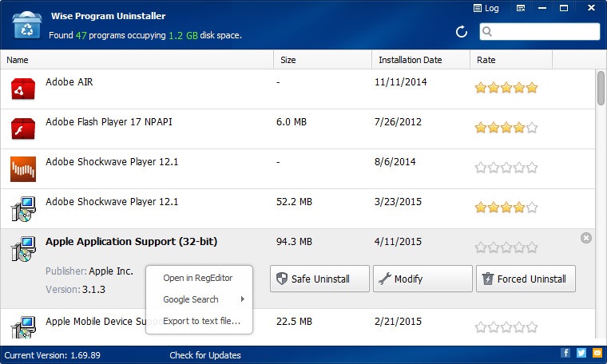Click the email contact icon

[x=597, y=353]
